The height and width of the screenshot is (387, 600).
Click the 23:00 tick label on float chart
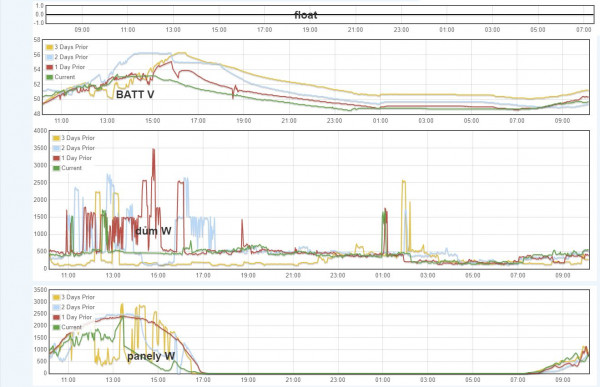pyautogui.click(x=401, y=30)
